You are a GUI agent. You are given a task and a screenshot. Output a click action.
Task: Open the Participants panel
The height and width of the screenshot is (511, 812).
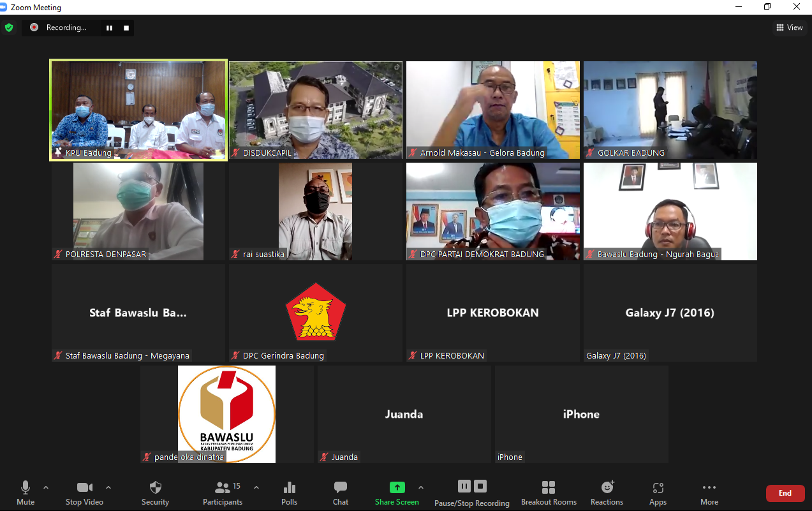point(223,493)
